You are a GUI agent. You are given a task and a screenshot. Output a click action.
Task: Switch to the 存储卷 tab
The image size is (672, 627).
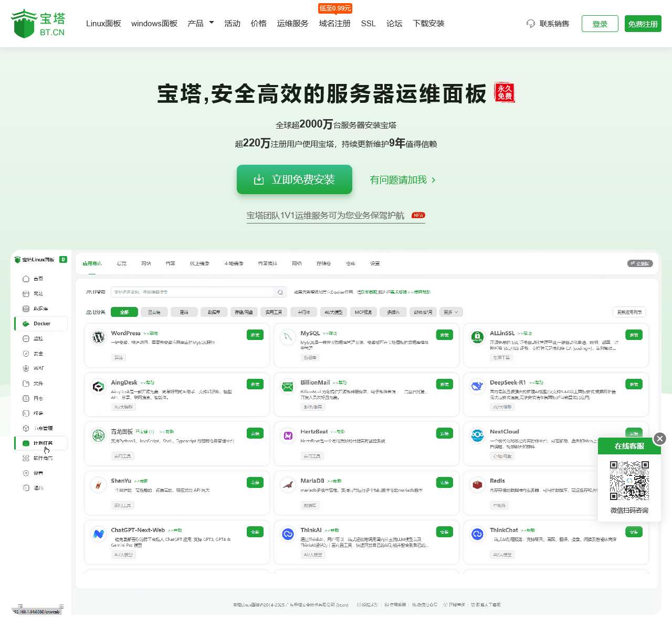pos(324,263)
